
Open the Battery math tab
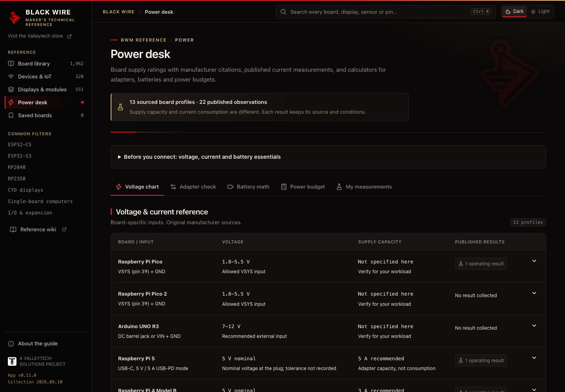(x=248, y=187)
